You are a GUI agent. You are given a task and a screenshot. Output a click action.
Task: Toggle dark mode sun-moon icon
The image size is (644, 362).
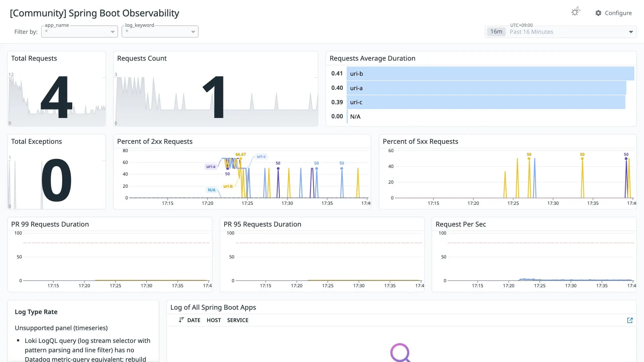(x=576, y=12)
